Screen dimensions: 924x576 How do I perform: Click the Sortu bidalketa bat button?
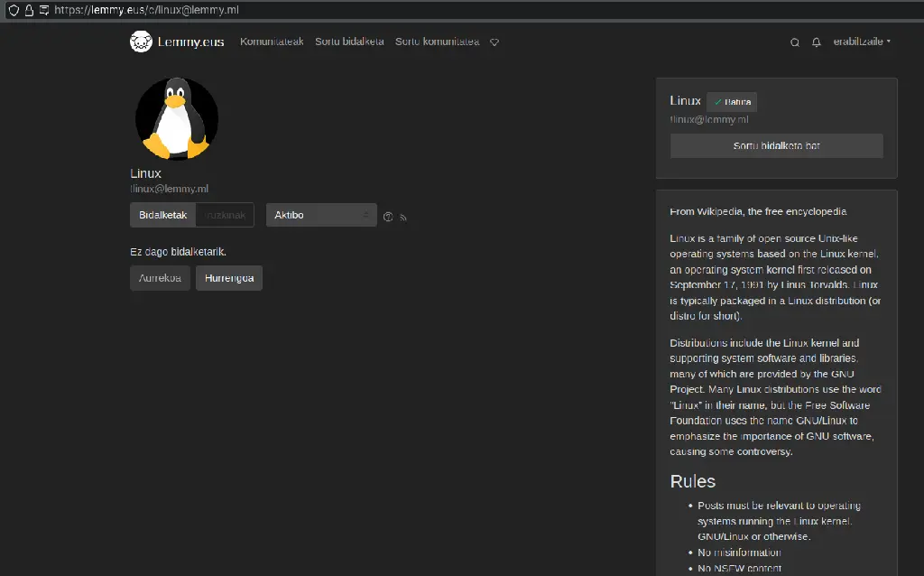pyautogui.click(x=776, y=145)
